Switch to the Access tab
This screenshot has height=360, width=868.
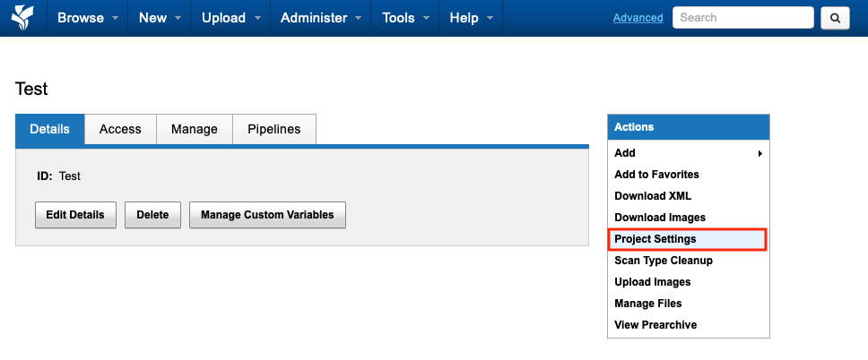pos(120,129)
